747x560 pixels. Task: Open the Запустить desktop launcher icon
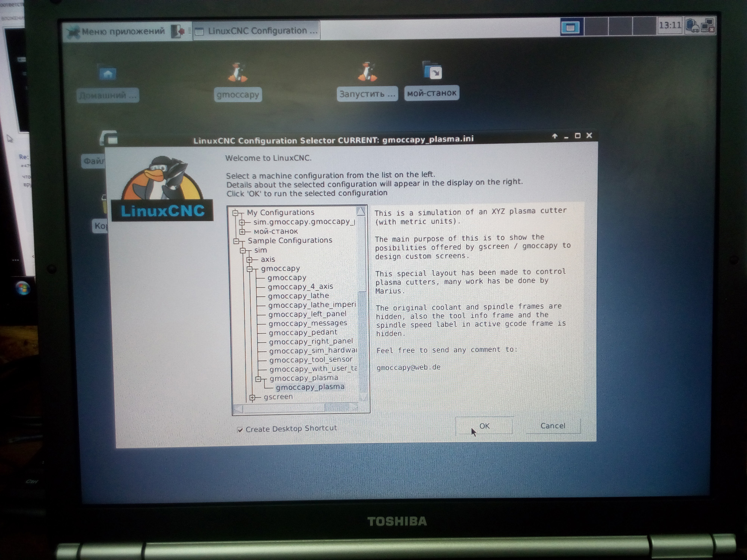click(367, 72)
